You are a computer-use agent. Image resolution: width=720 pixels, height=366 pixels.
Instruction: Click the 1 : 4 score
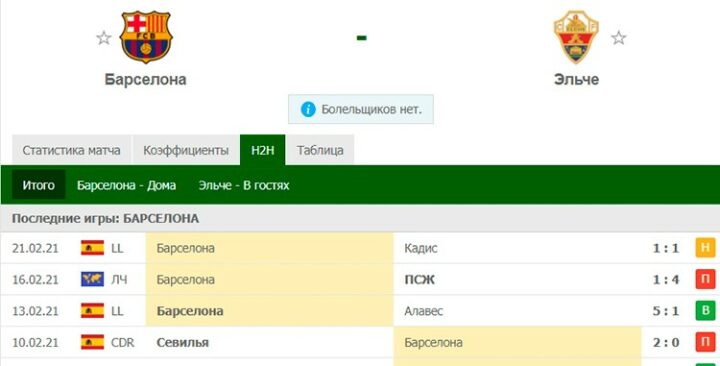click(666, 279)
